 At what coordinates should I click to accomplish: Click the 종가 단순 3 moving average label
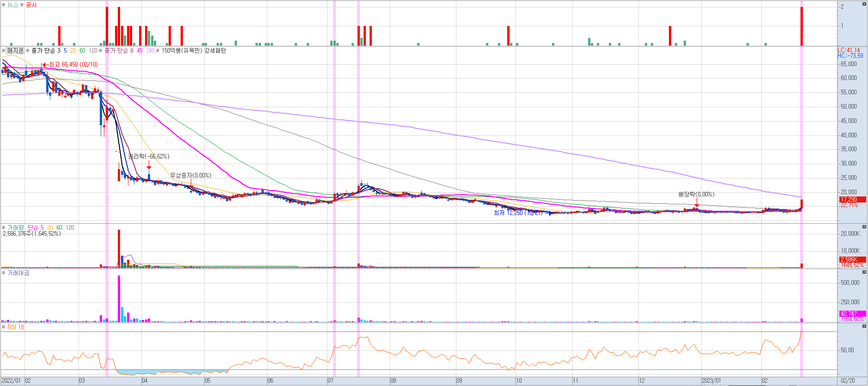(x=46, y=50)
